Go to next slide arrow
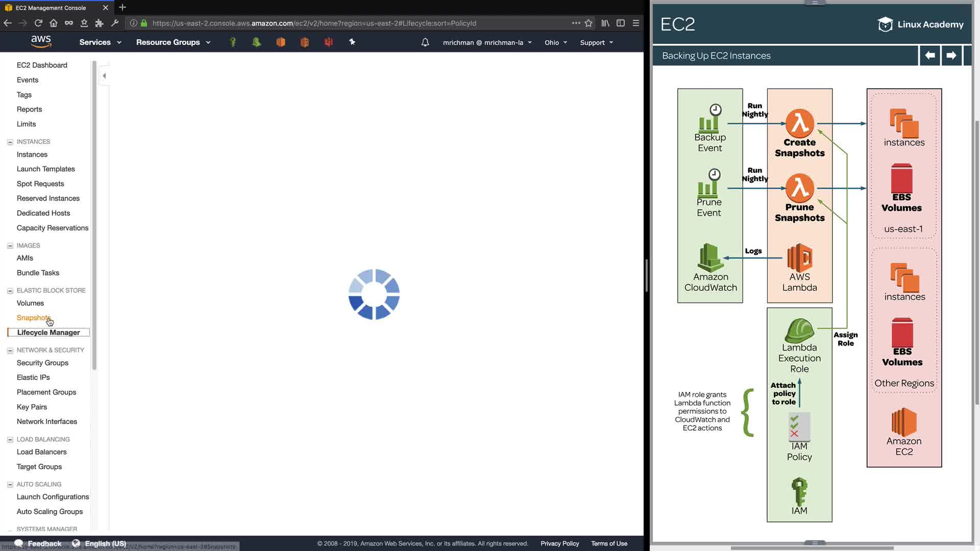The width and height of the screenshot is (980, 551). pyautogui.click(x=951, y=55)
